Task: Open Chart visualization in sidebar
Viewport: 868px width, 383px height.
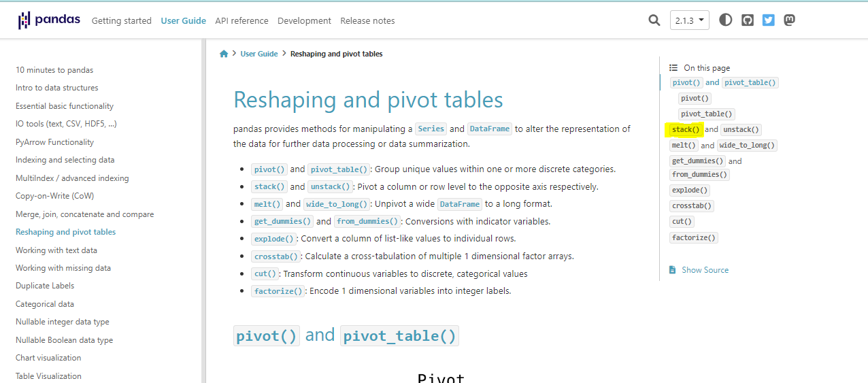Action: pos(48,358)
